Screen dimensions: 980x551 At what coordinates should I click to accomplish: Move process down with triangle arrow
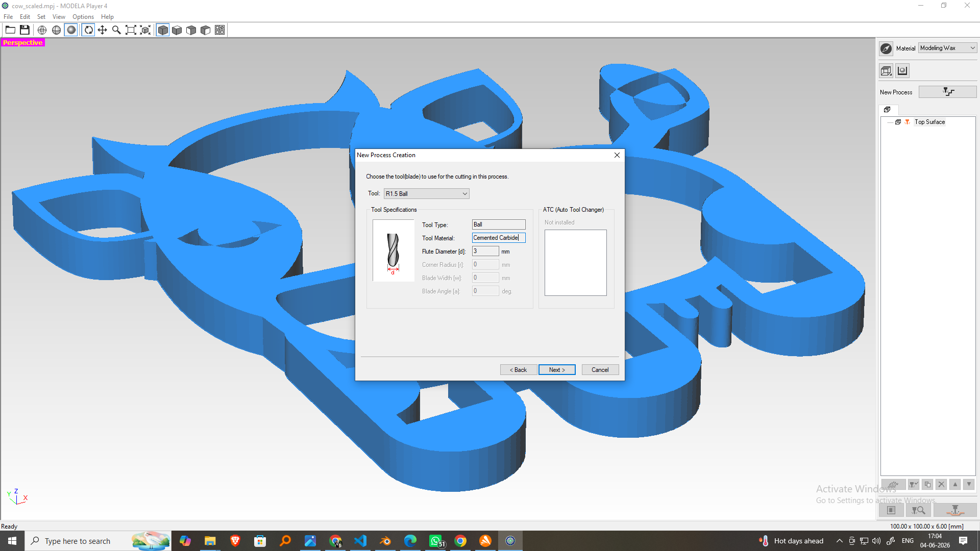969,485
